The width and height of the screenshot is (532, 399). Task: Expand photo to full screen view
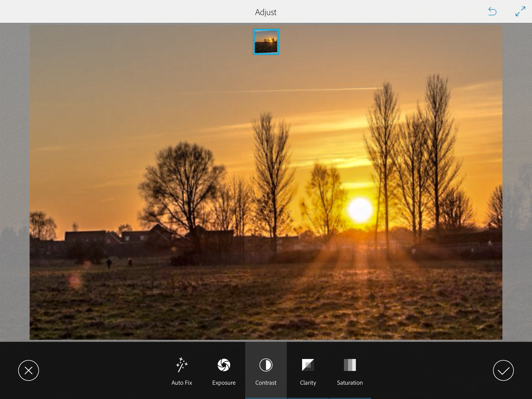[x=520, y=11]
